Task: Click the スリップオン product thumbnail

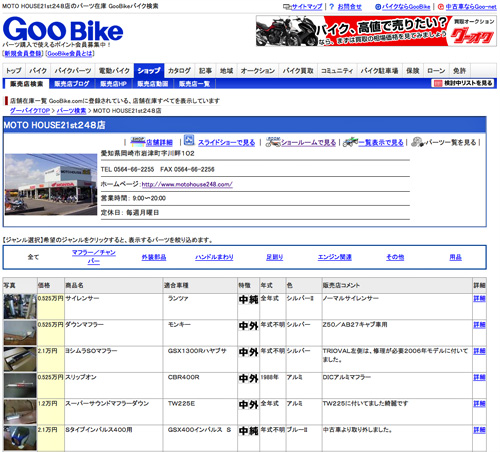Action: pyautogui.click(x=20, y=385)
